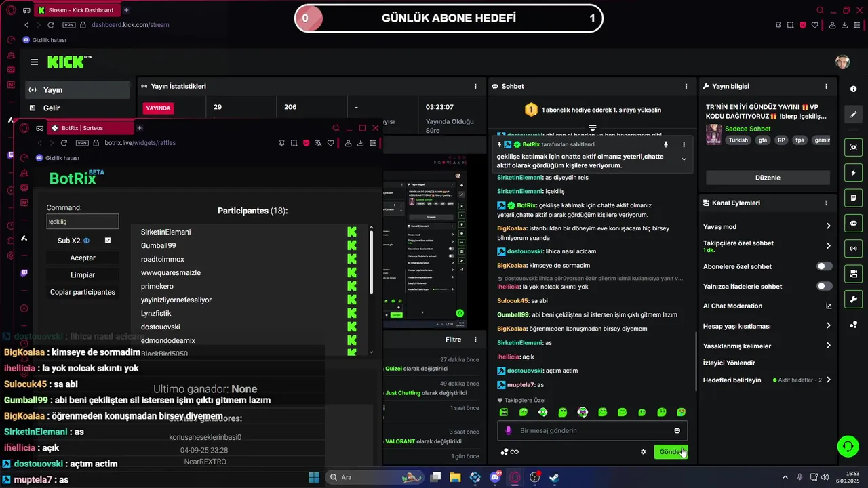Click the camera capture icon in right sidebar
Image resolution: width=868 pixels, height=488 pixels.
click(x=853, y=147)
